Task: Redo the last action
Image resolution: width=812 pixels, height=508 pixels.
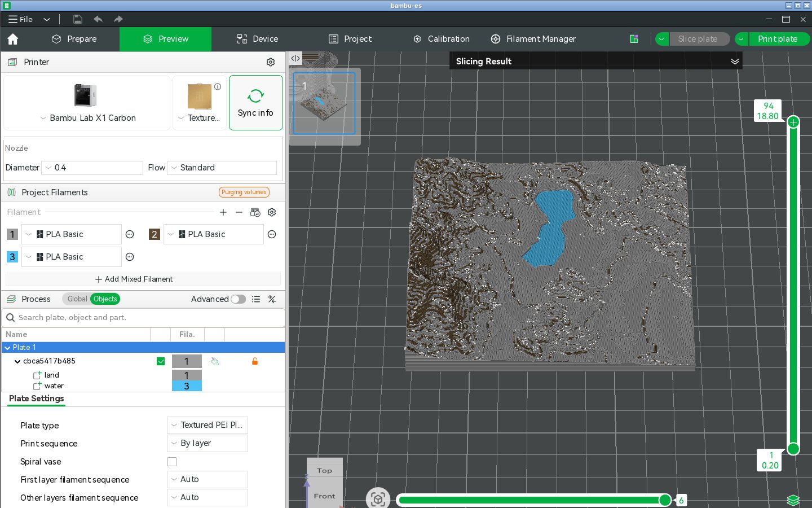Action: point(118,19)
